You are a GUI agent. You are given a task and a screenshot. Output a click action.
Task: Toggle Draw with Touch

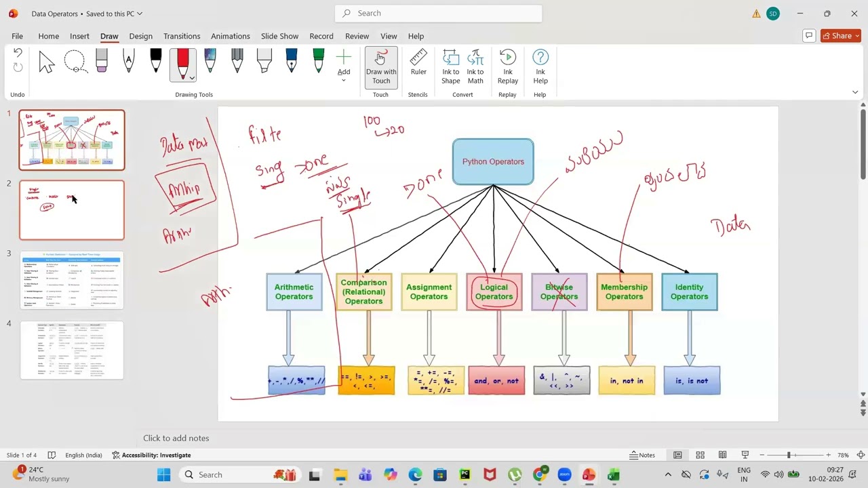point(381,67)
